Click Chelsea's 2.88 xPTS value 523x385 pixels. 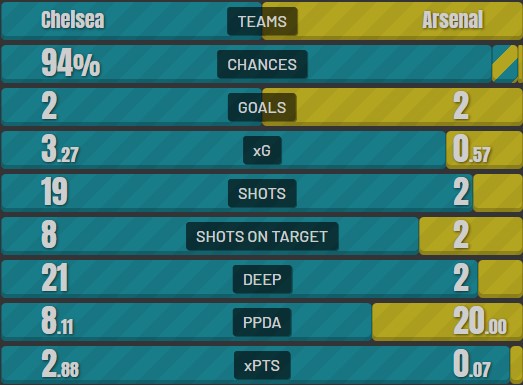[x=60, y=364]
